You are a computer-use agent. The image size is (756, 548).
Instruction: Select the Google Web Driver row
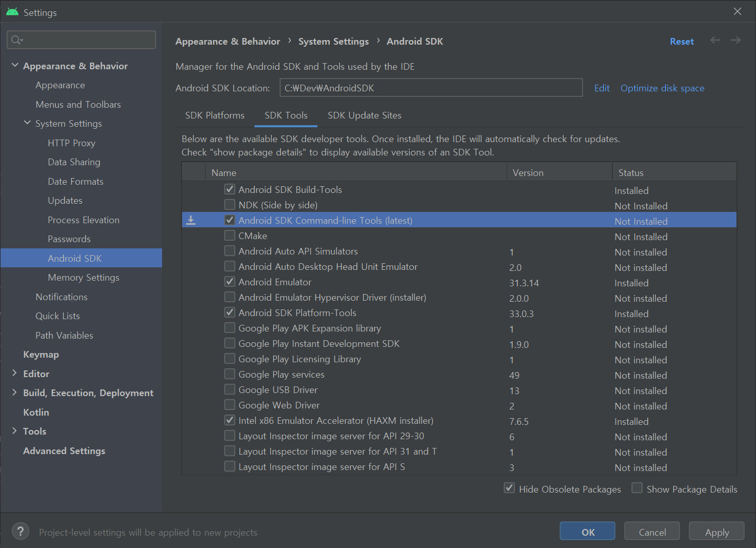(459, 405)
